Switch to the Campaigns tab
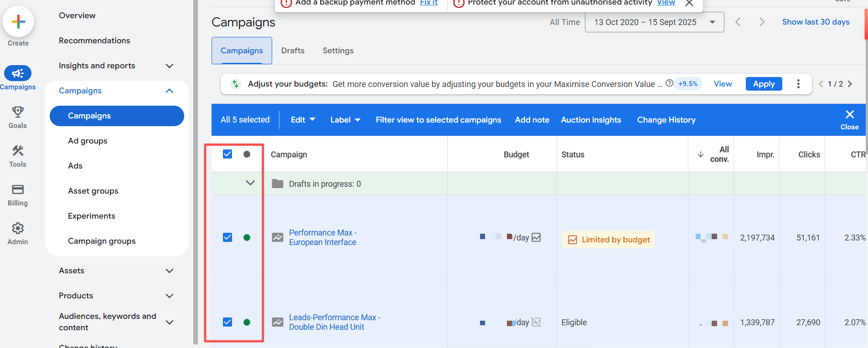Screen dimensions: 868x348 point(242,51)
